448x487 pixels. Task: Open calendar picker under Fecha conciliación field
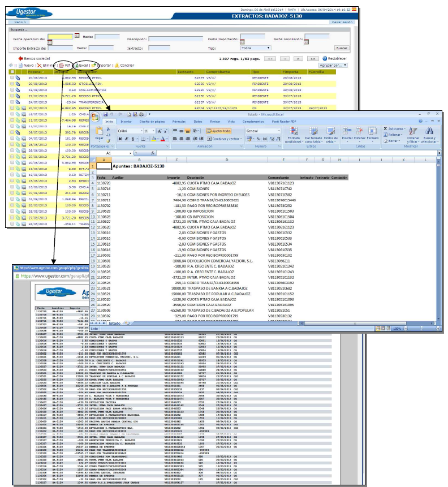coord(307,42)
